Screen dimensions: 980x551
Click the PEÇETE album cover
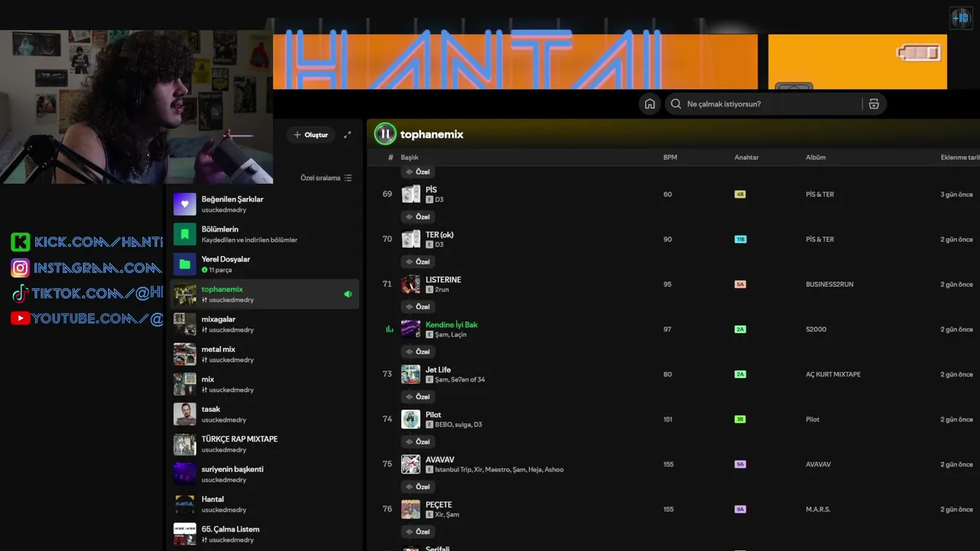tap(411, 509)
